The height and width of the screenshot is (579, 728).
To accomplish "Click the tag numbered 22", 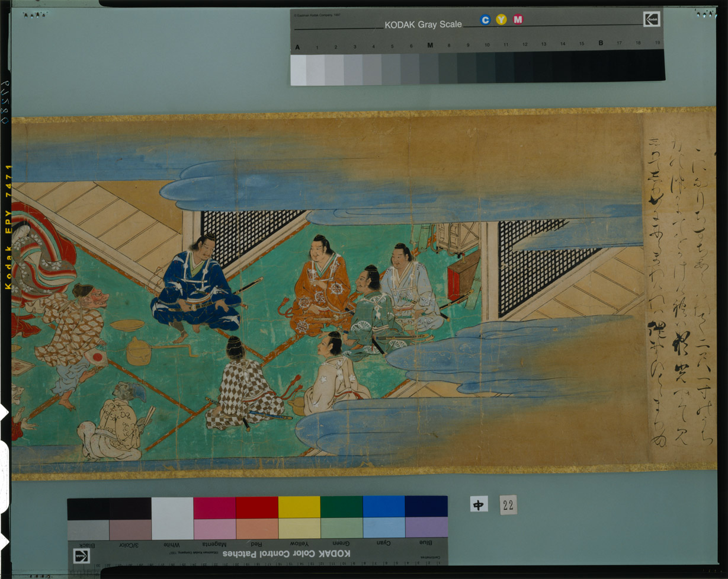I will coord(508,505).
